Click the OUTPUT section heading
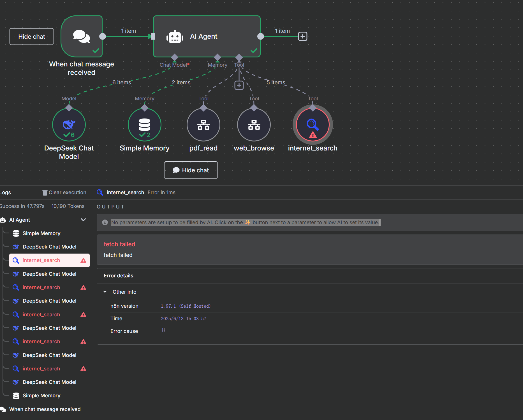 [110, 207]
